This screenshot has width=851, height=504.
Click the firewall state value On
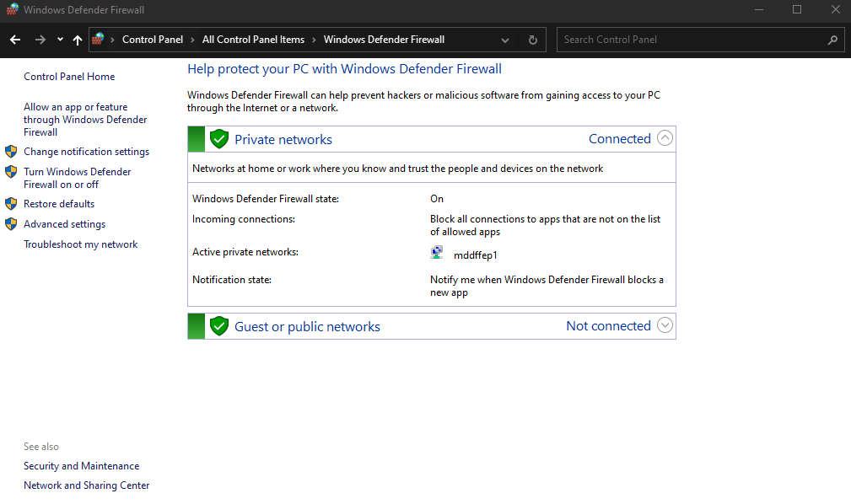coord(437,199)
